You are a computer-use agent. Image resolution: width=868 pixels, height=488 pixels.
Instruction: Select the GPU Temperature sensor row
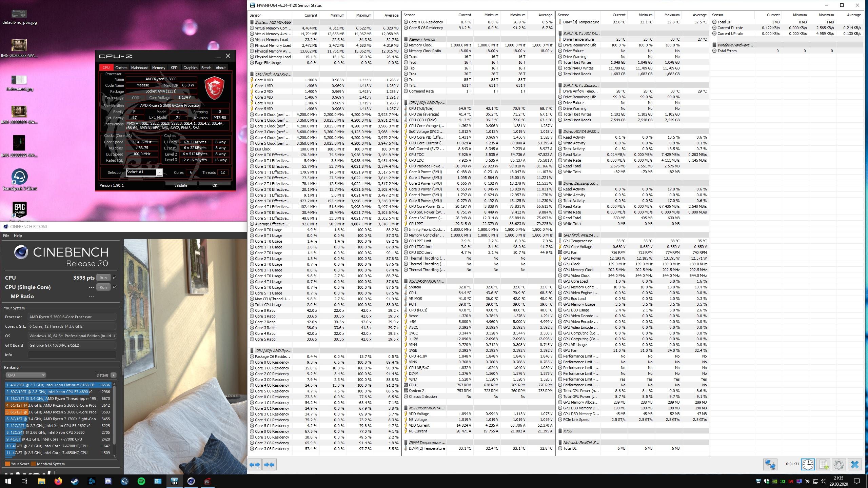633,241
